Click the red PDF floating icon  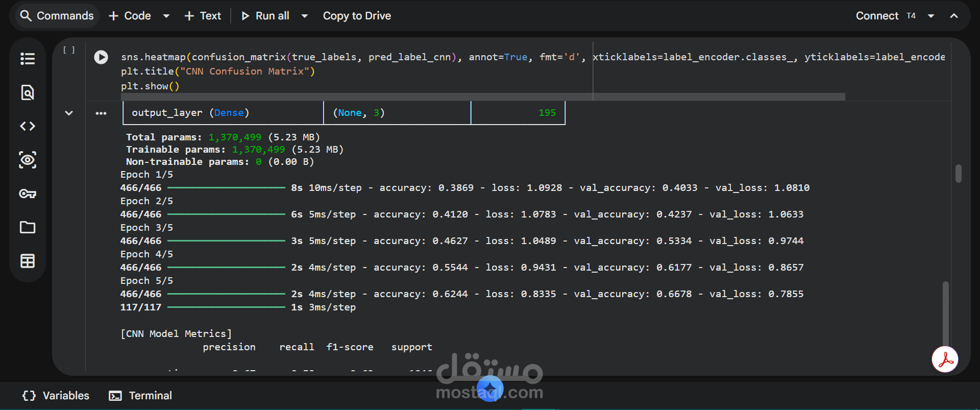coord(945,359)
